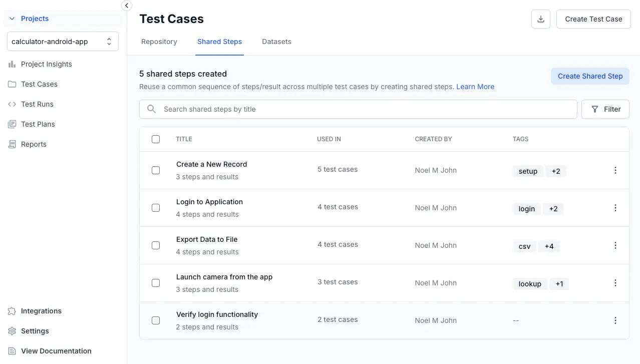
Task: Open Test Runs via the code brackets icon
Action: pos(12,104)
